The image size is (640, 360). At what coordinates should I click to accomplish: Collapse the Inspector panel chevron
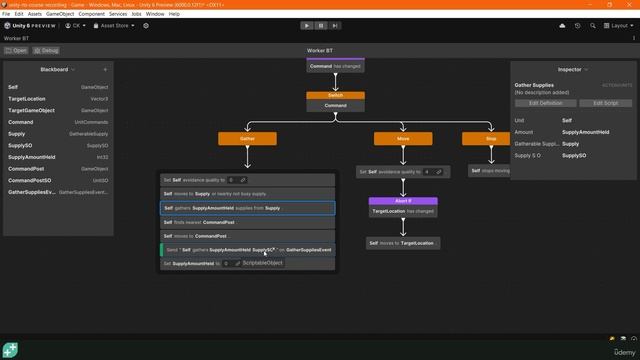coord(587,70)
